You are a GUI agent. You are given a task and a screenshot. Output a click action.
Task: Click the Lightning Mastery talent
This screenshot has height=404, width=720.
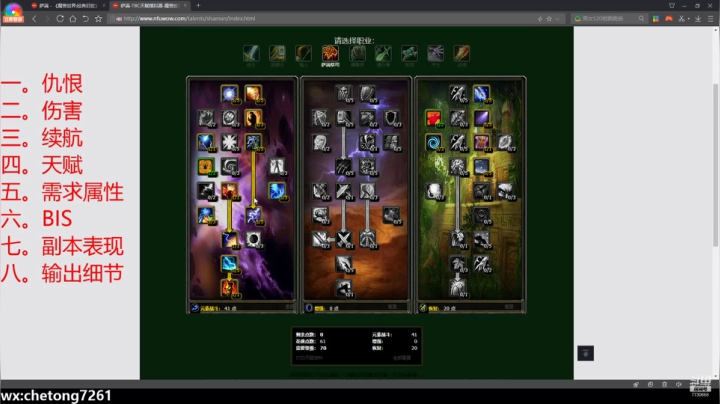(253, 215)
